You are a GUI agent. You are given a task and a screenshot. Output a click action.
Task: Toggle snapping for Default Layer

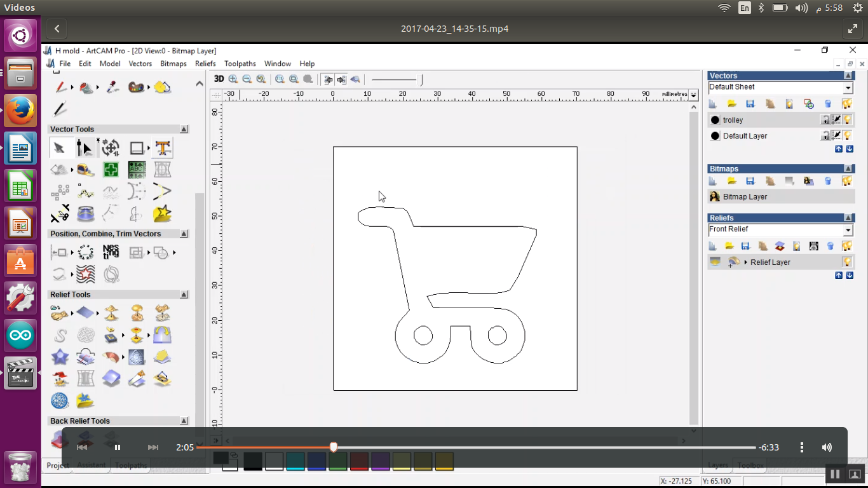coord(837,135)
